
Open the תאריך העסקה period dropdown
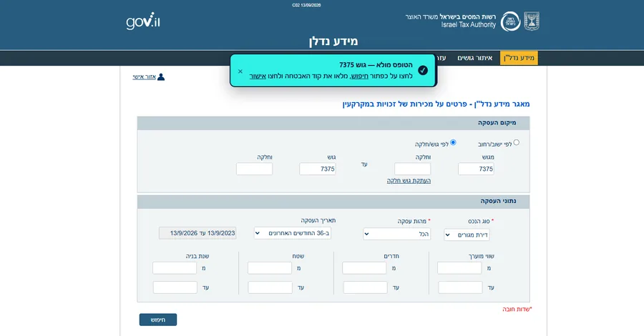point(293,233)
